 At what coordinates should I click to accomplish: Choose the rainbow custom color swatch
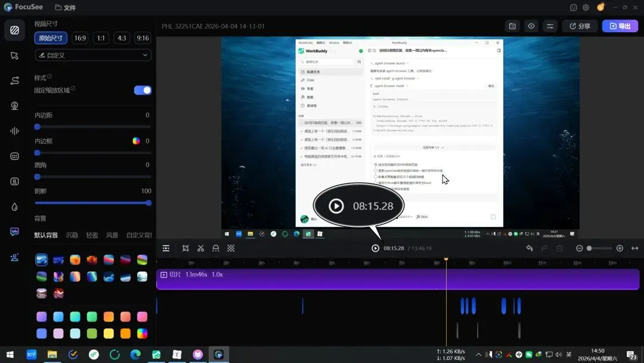pyautogui.click(x=142, y=333)
